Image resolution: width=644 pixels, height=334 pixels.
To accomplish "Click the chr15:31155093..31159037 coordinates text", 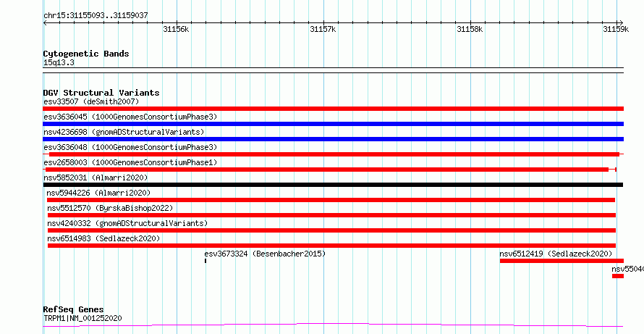I will pos(96,16).
